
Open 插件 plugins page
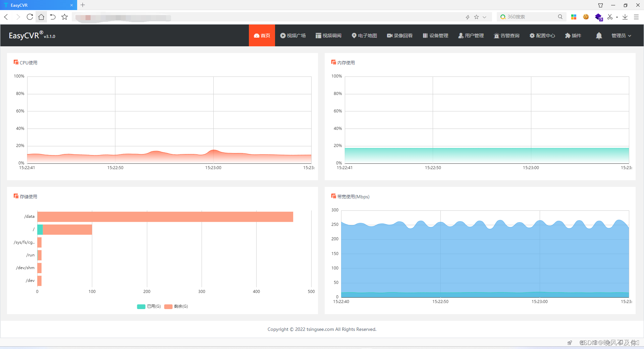573,36
